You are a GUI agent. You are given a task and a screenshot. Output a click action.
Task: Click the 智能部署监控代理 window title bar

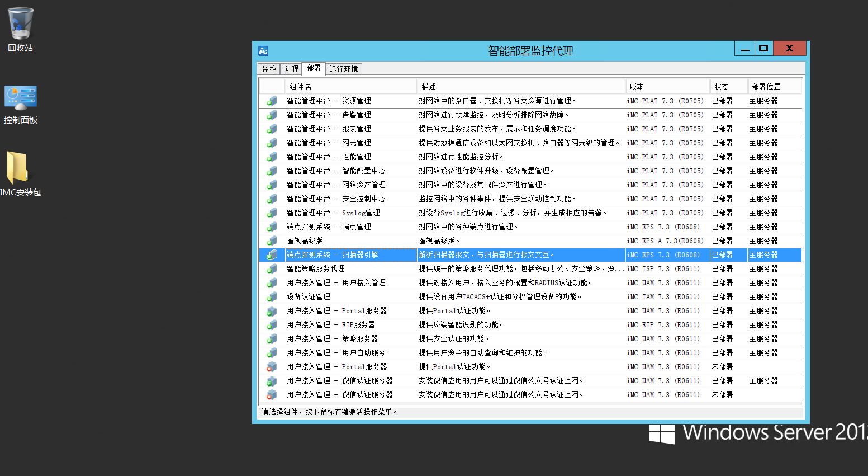click(531, 51)
